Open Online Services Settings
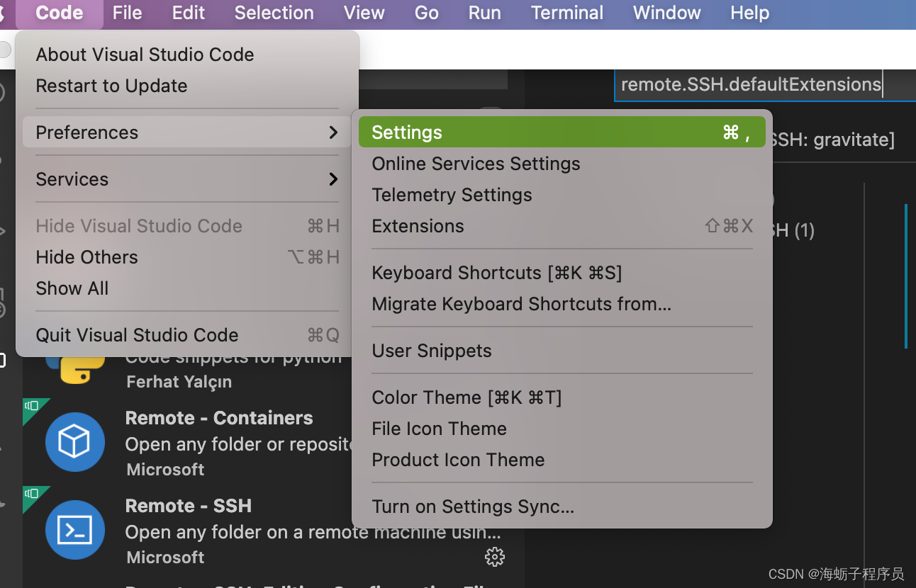 [562, 164]
